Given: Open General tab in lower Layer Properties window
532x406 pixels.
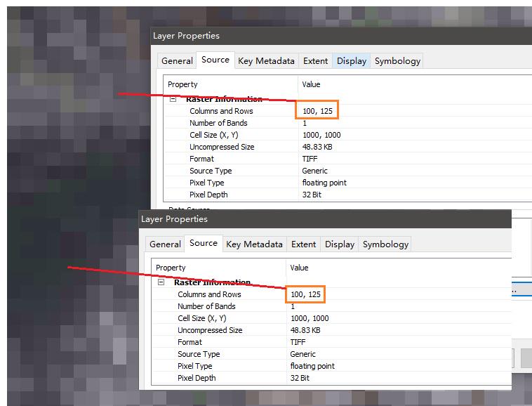Looking at the screenshot, I should click(x=165, y=244).
